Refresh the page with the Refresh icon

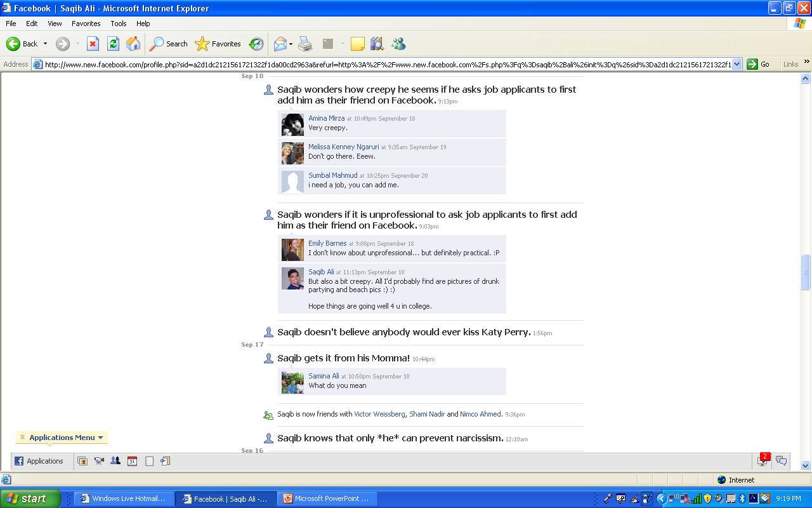click(113, 44)
